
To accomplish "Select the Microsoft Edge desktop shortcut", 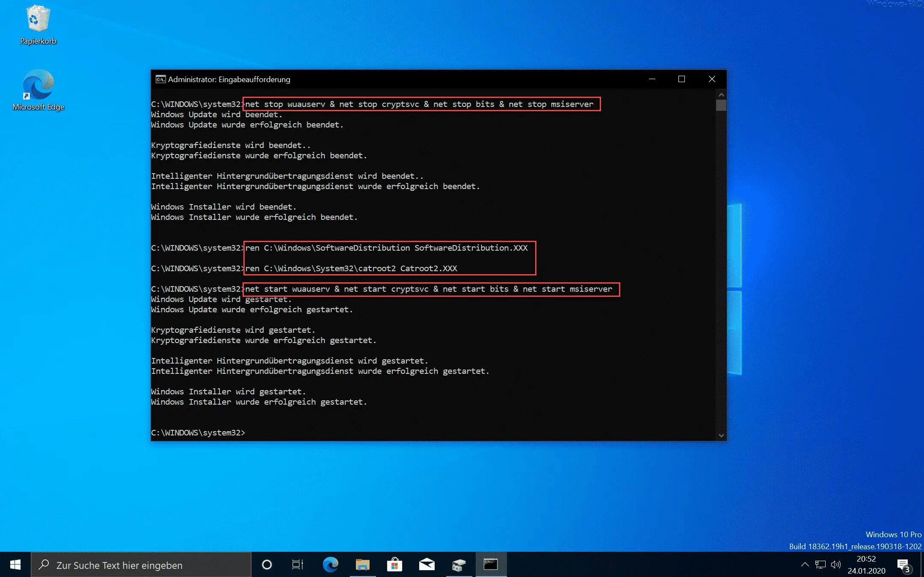I will (x=38, y=90).
